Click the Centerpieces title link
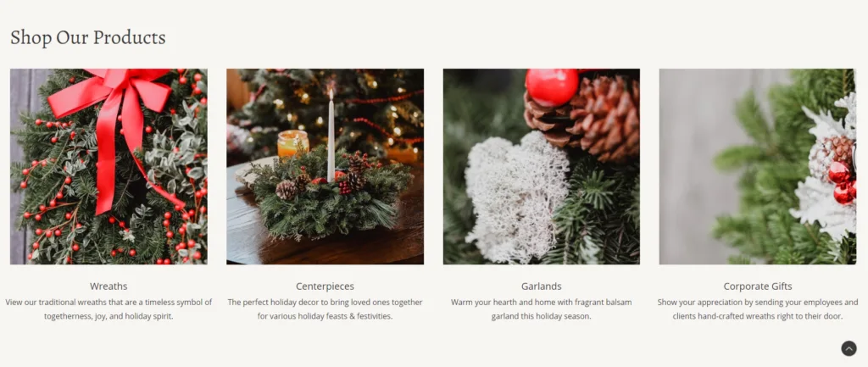 (325, 286)
